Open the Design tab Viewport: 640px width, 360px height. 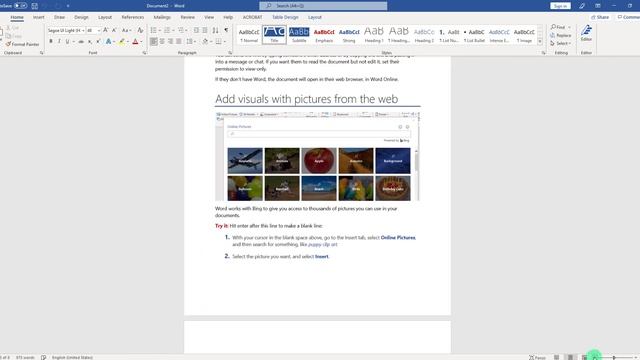(81, 17)
